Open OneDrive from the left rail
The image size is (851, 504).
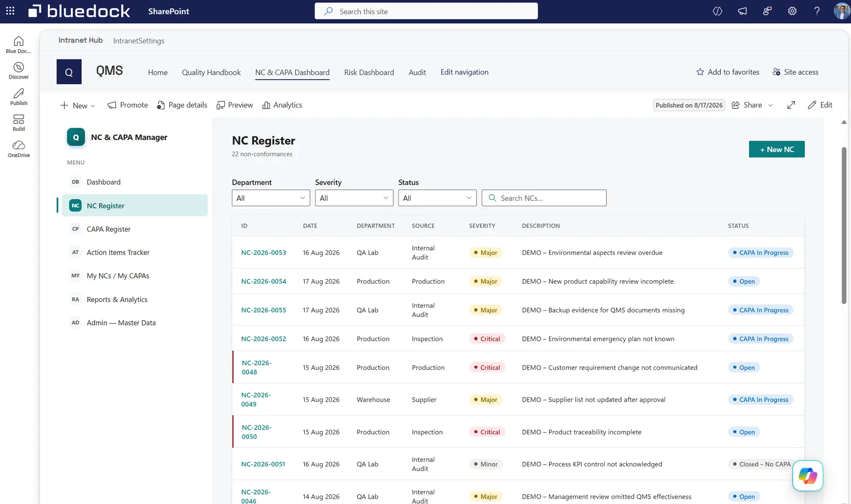(19, 149)
